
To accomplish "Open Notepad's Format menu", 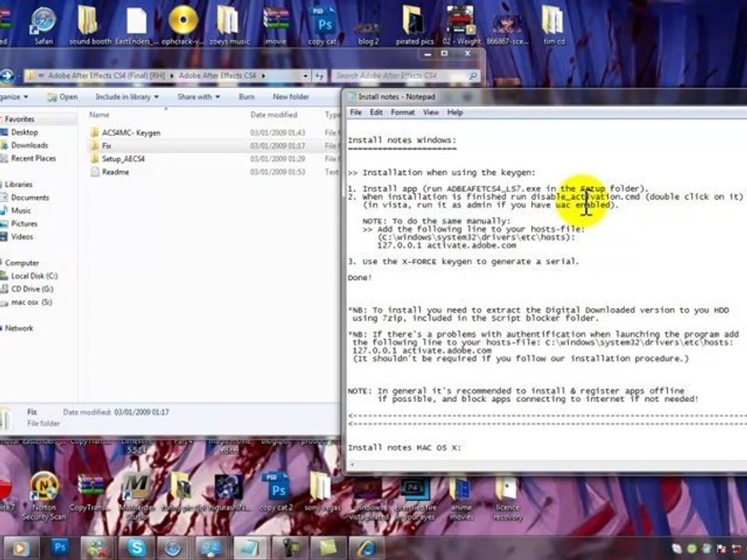I will [x=402, y=112].
